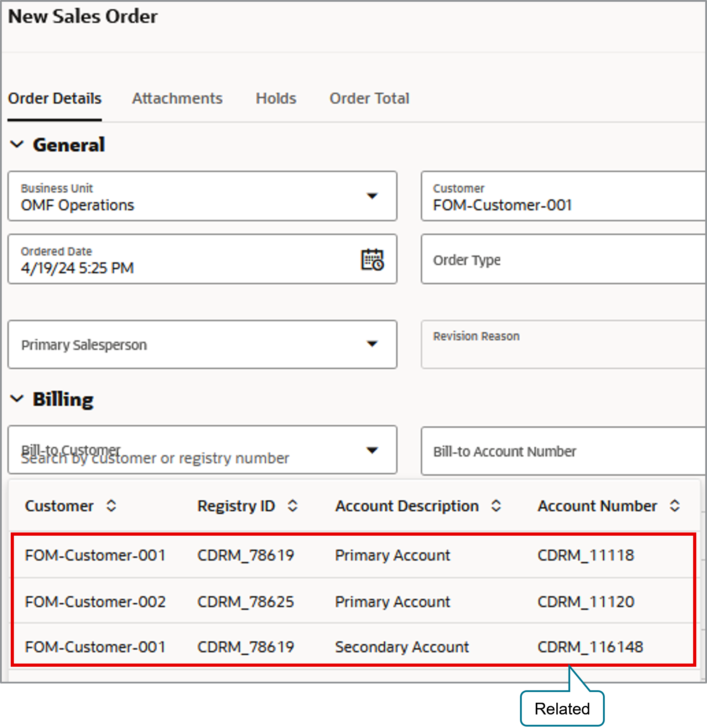Click the Bill-to Account Number field
The image size is (707, 728).
[563, 451]
